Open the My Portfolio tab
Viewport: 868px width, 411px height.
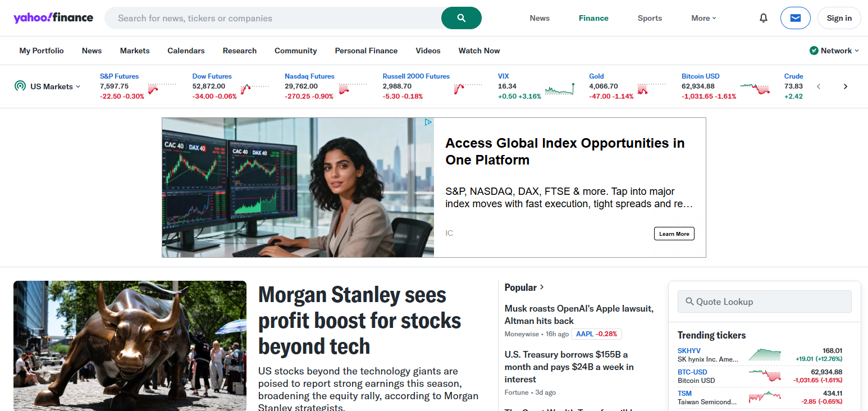tap(42, 51)
